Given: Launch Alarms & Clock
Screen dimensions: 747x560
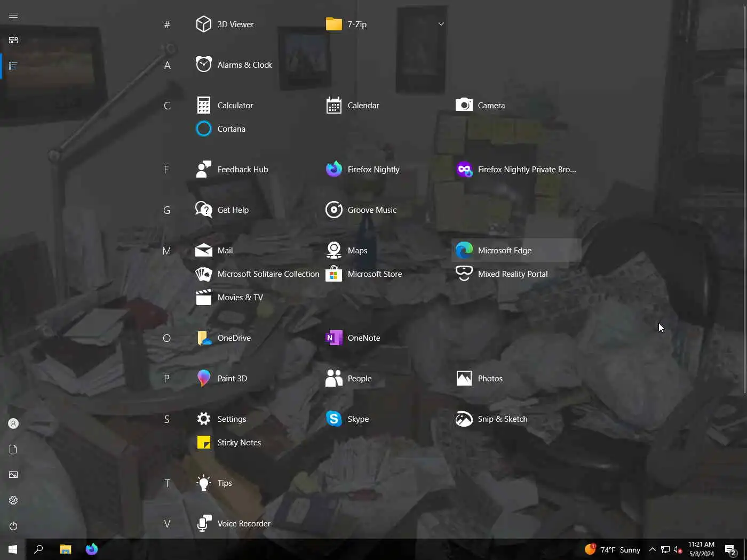Looking at the screenshot, I should 256,65.
